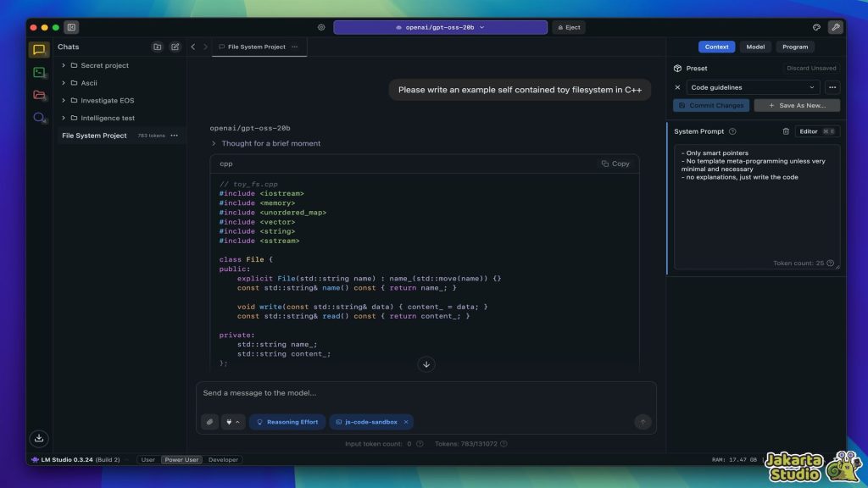The height and width of the screenshot is (488, 868).
Task: Open the Developer terminal sidebar icon
Action: 39,73
